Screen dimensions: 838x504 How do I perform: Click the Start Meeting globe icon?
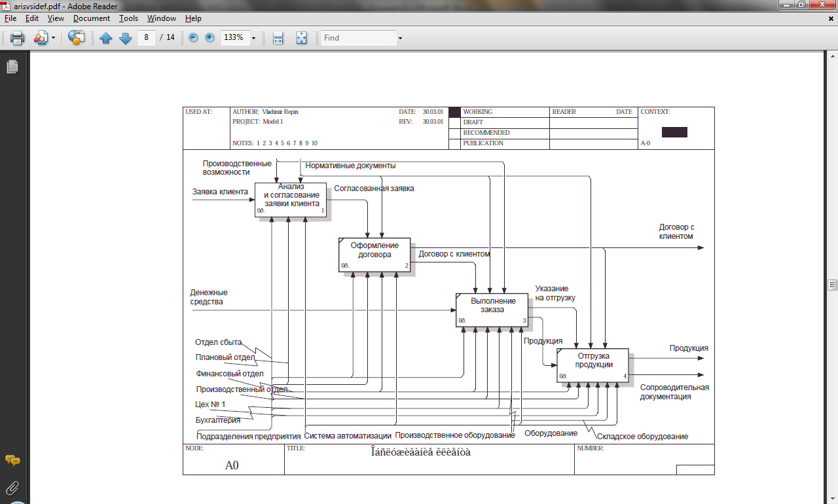[77, 38]
